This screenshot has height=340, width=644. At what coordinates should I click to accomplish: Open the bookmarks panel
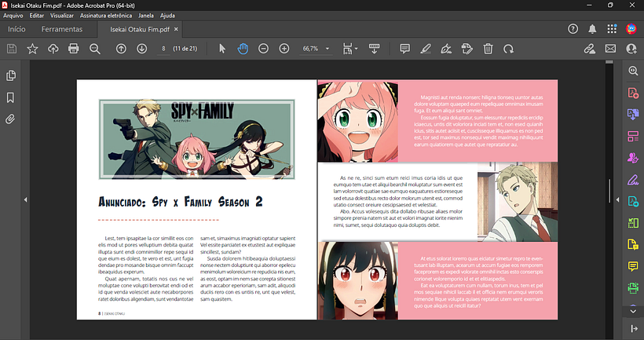[11, 97]
